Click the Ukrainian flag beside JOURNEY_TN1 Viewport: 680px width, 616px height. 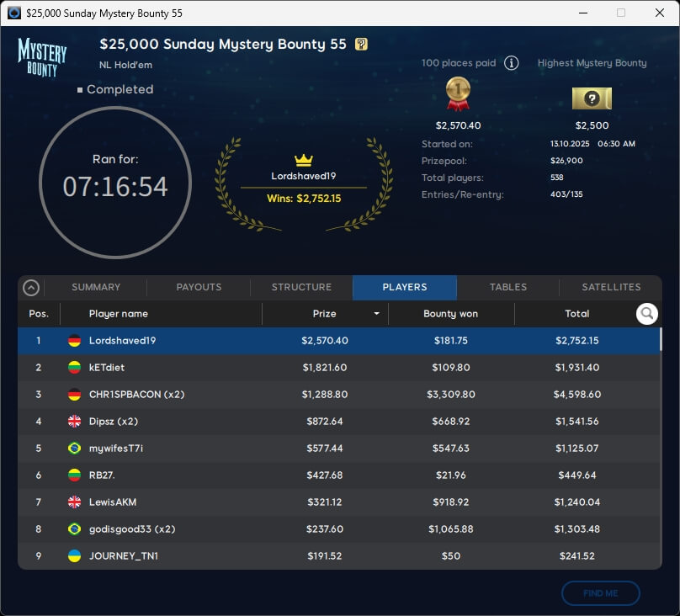tap(74, 556)
